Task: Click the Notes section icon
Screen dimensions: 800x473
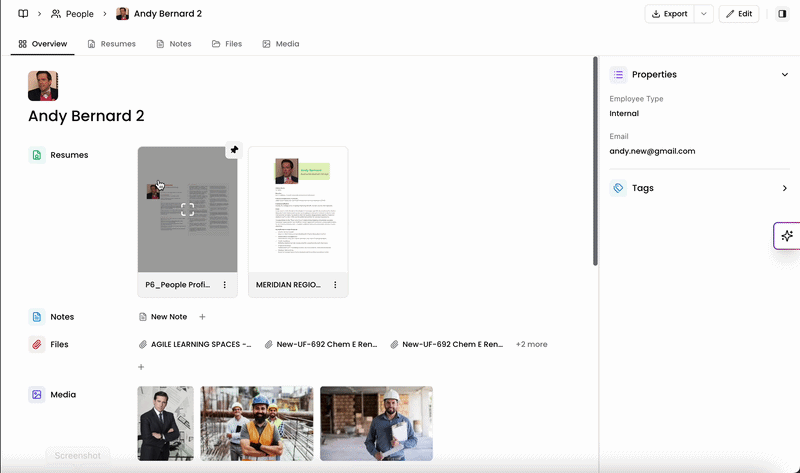Action: click(x=37, y=317)
